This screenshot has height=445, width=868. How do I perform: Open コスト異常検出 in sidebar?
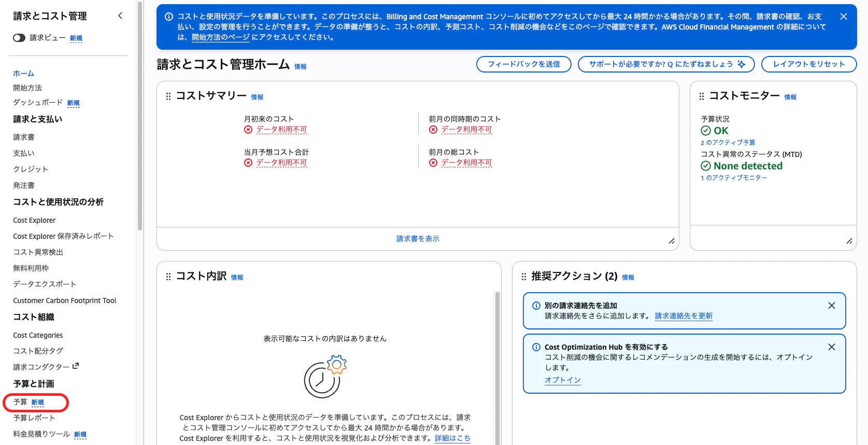pos(38,252)
